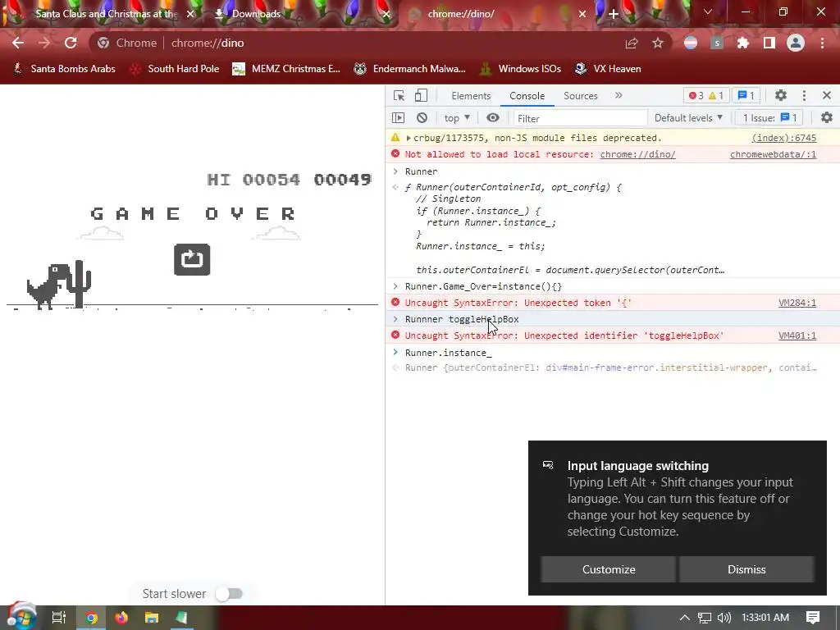Open MEMZ Christmas bookmark
The width and height of the screenshot is (840, 630).
(x=286, y=69)
